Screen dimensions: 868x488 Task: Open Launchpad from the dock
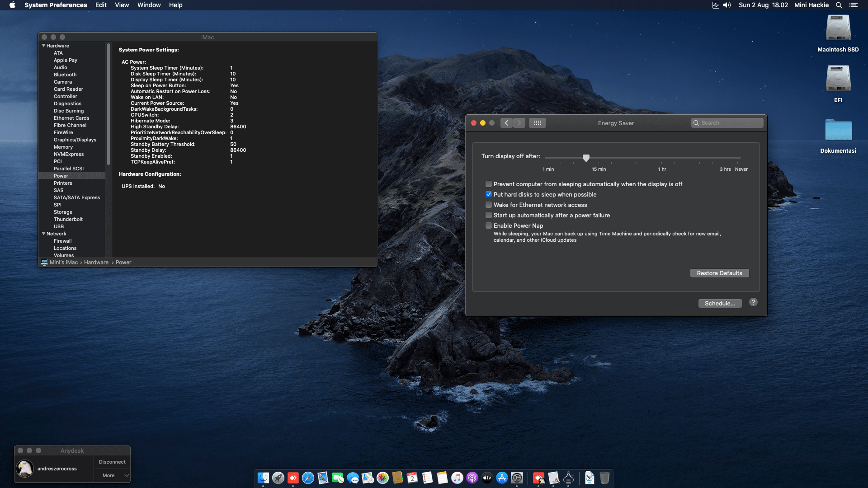[x=278, y=478]
